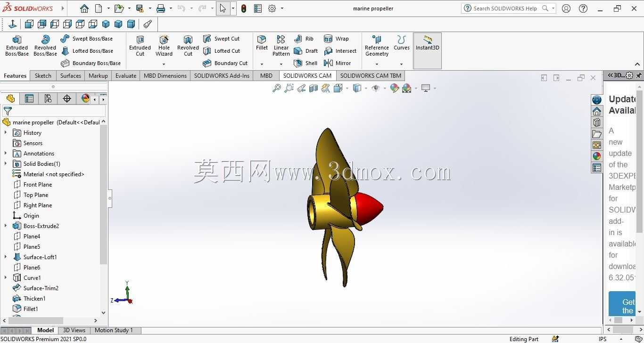644x343 pixels.
Task: Select the Linear Pattern tool
Action: (281, 46)
